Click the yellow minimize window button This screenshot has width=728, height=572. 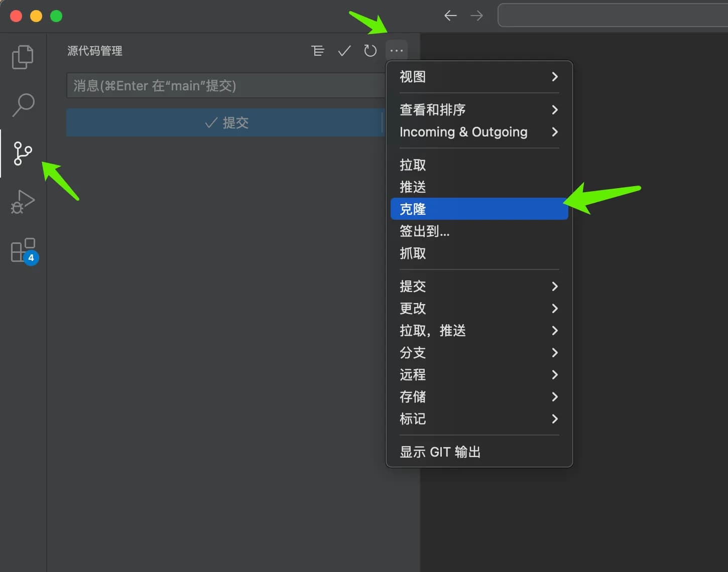36,16
